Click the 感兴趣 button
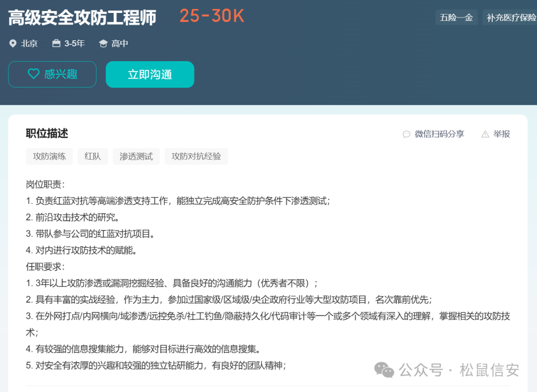537x392 pixels. [x=52, y=74]
